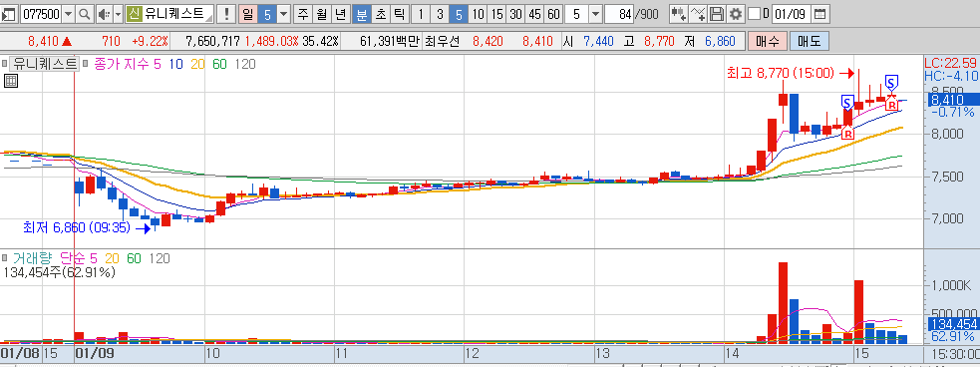Expand the dropdown arrow beside speaker icon
The width and height of the screenshot is (980, 367).
pyautogui.click(x=118, y=14)
